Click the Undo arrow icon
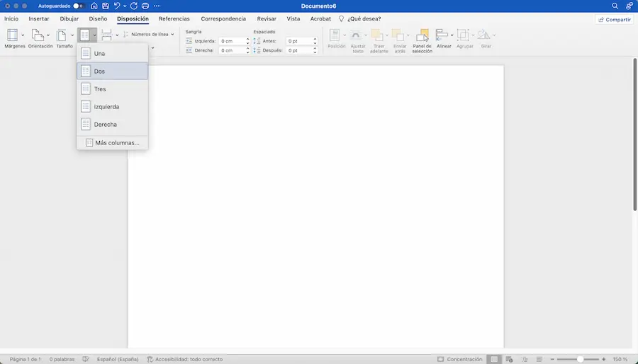Viewport: 638px width, 364px height. [117, 6]
